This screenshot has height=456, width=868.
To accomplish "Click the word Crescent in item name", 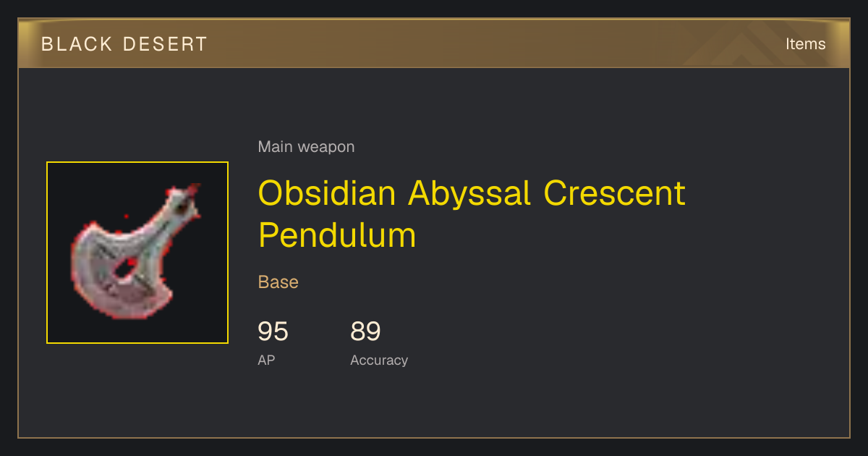I will [x=614, y=193].
